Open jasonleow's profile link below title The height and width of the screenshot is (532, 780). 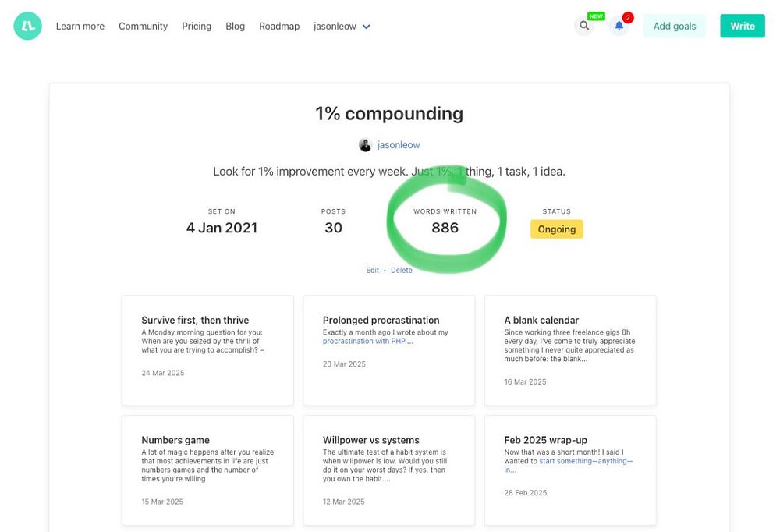(x=399, y=145)
